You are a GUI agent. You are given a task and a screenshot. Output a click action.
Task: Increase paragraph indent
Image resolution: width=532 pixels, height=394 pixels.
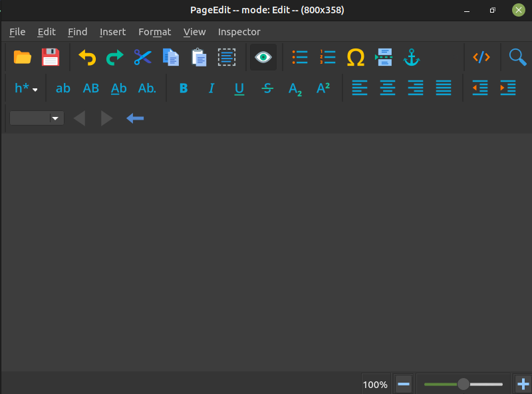(x=508, y=88)
